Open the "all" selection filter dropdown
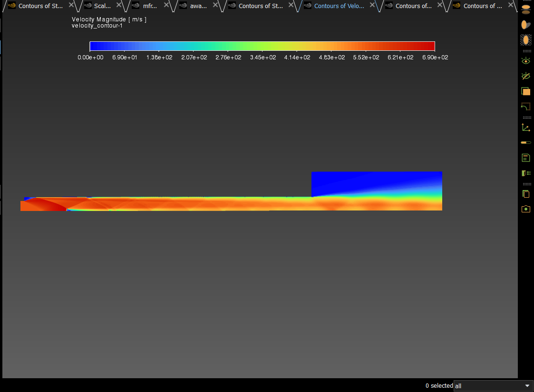 493,386
